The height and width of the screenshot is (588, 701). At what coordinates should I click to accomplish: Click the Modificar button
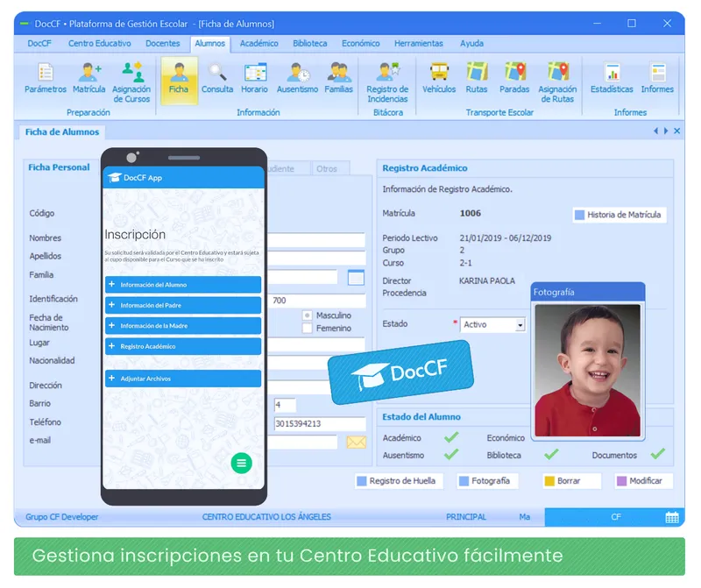(643, 481)
